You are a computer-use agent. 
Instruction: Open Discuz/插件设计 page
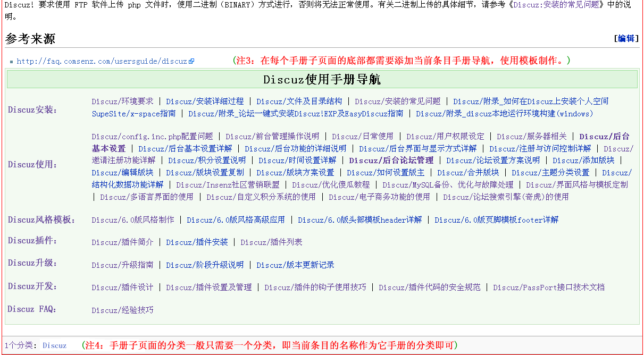pyautogui.click(x=122, y=287)
